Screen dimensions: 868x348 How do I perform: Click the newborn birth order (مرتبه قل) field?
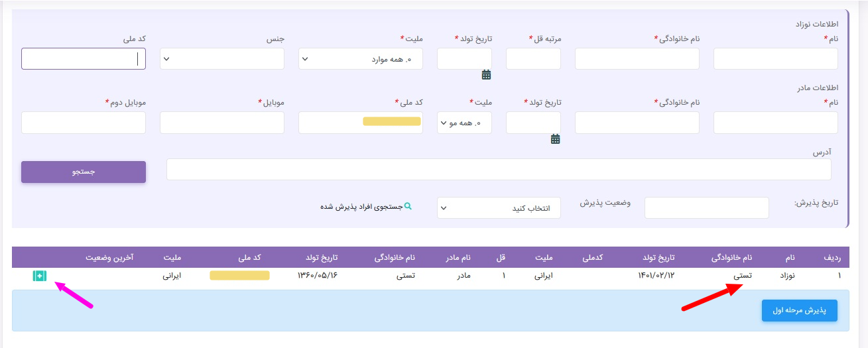533,59
